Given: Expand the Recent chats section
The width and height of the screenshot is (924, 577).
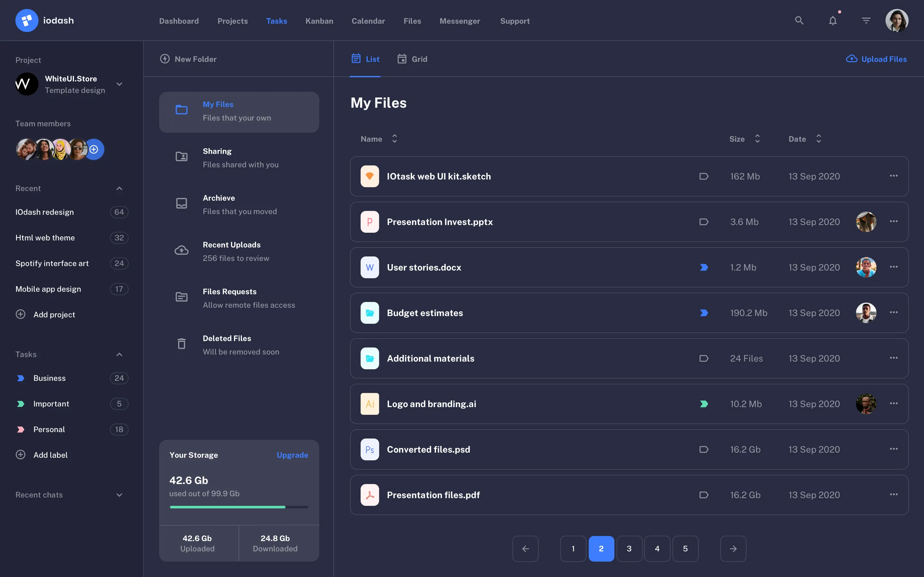Looking at the screenshot, I should tap(119, 495).
